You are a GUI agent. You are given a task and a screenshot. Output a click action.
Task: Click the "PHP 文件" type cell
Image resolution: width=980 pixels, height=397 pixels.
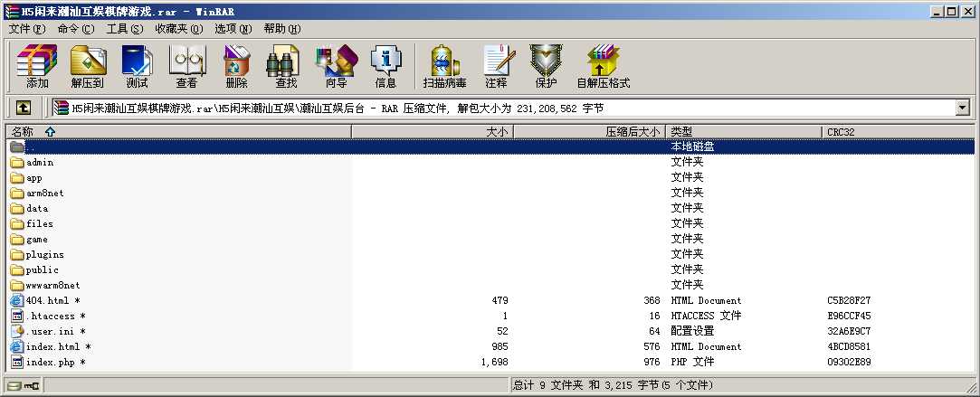[x=692, y=362]
